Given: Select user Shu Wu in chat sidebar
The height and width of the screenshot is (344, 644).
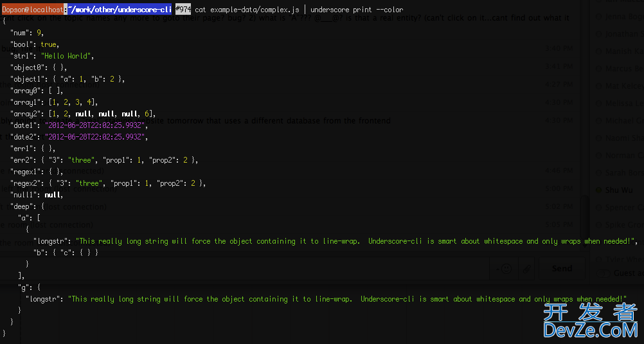Looking at the screenshot, I should pyautogui.click(x=618, y=190).
